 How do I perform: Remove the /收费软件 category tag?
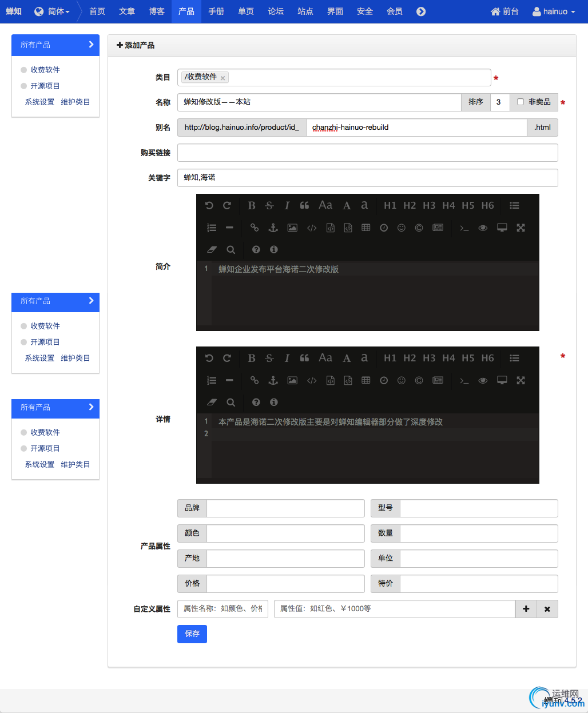pyautogui.click(x=223, y=78)
